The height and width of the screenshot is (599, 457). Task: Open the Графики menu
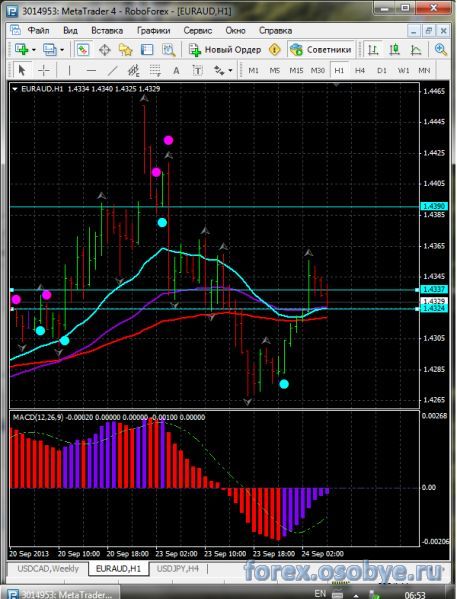[154, 31]
